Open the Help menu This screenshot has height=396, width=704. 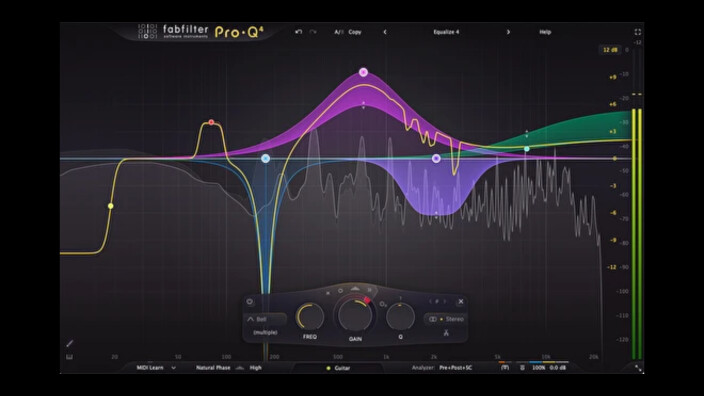coord(545,32)
